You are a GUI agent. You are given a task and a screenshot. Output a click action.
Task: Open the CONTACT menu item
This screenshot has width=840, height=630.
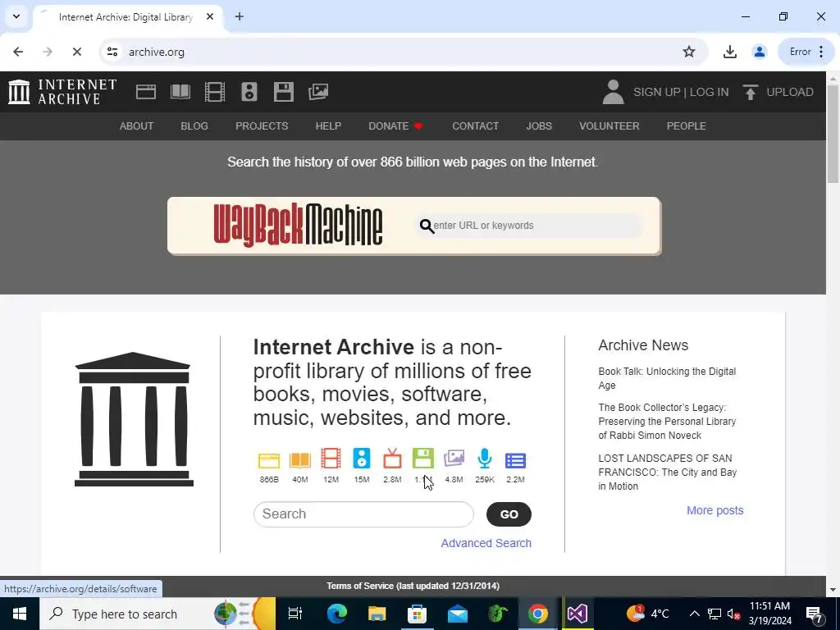(475, 126)
